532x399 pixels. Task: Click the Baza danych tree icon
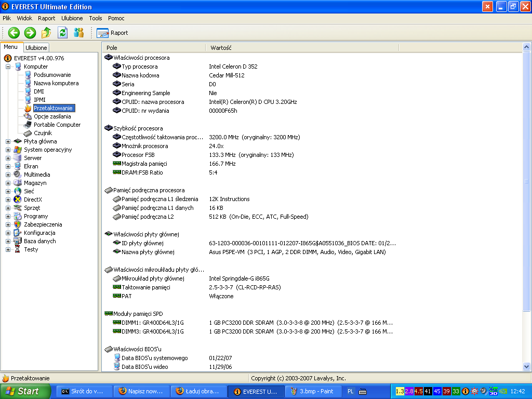tap(18, 241)
